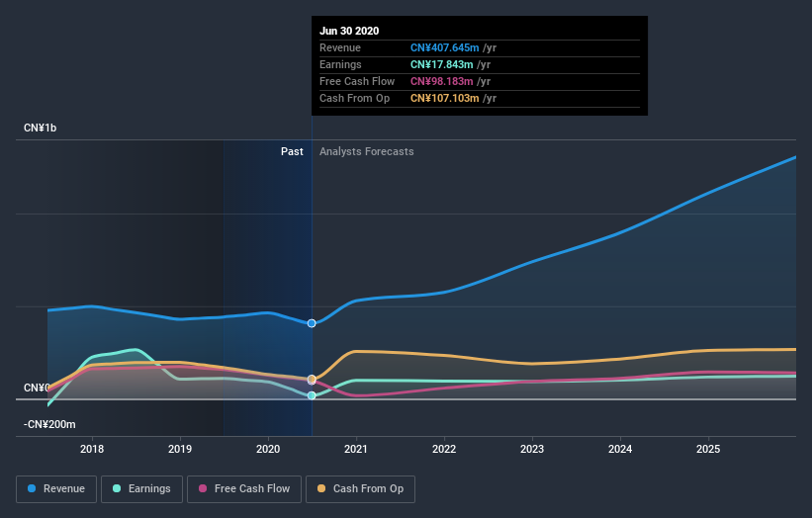812x518 pixels.
Task: Click the 2024 x-axis label
Action: (x=620, y=449)
